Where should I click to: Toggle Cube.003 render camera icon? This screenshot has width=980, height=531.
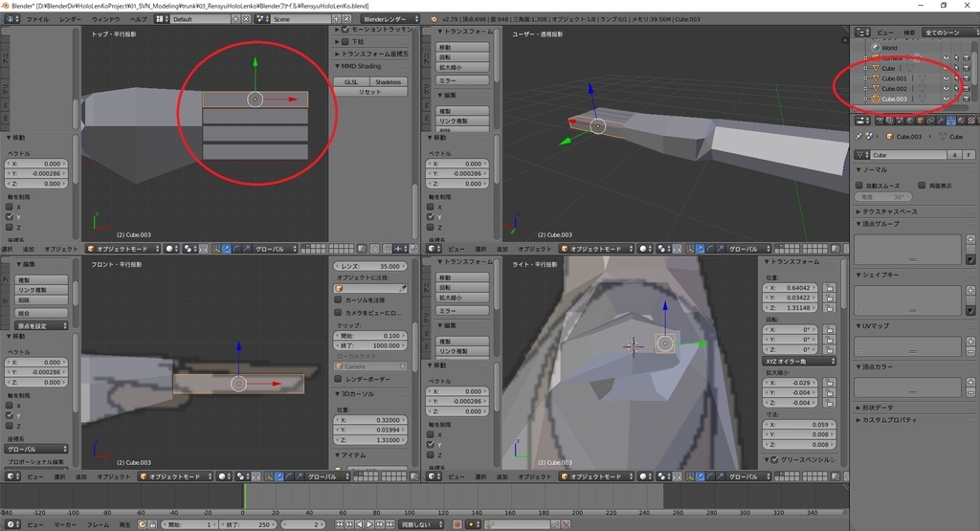967,99
